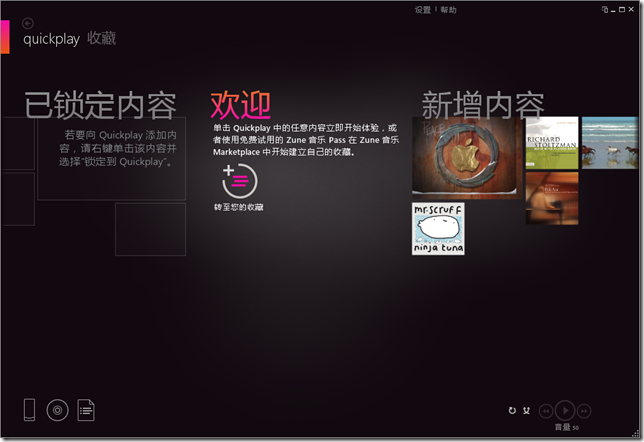Start playback with play button
644x442 pixels.
(x=565, y=410)
